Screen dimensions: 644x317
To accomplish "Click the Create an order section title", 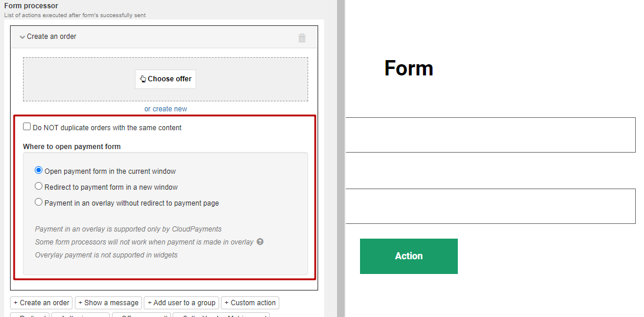I will (52, 37).
